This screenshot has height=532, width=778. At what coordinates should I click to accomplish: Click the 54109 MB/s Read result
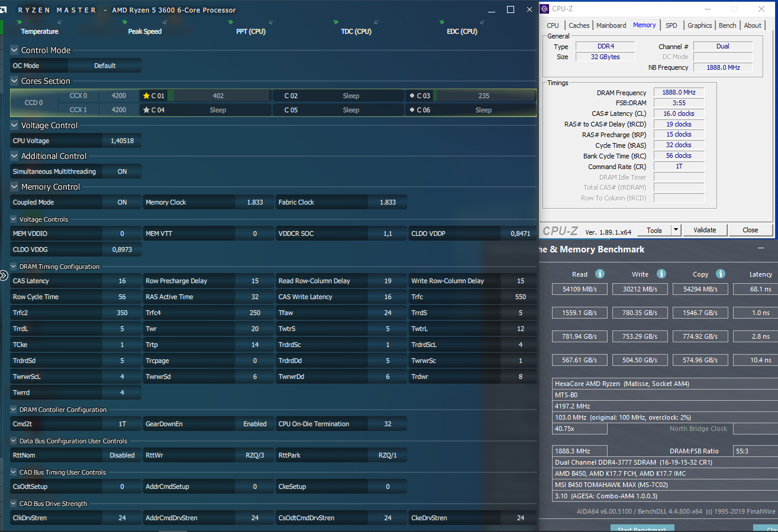click(580, 289)
